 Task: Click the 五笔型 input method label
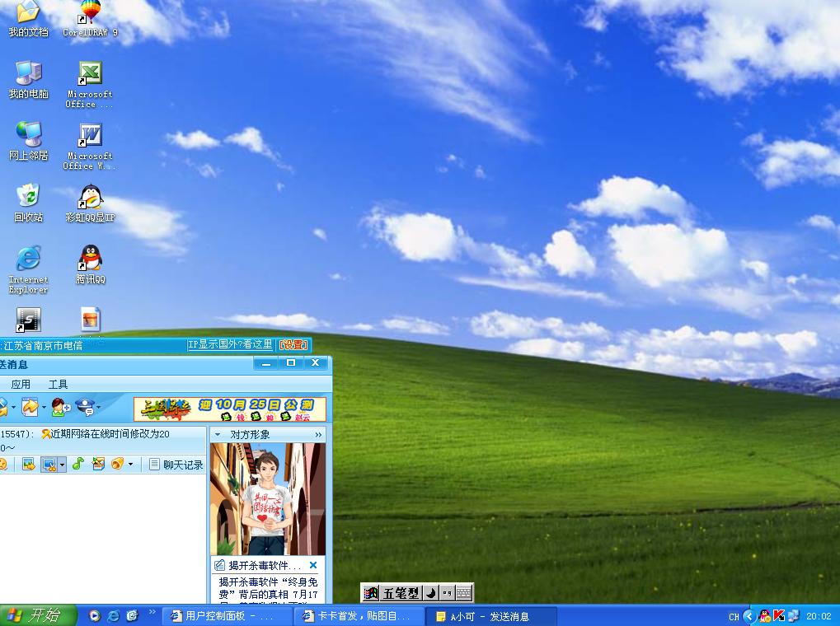coord(401,593)
